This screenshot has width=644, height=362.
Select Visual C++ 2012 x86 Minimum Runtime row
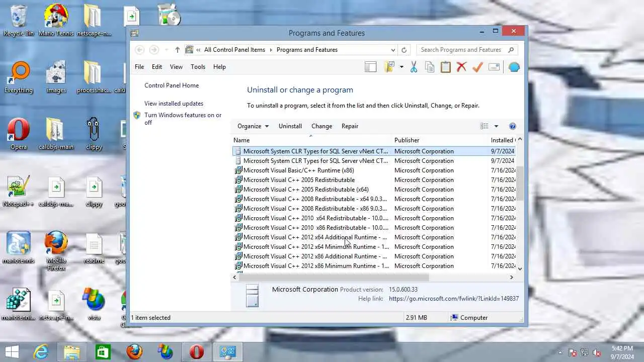tap(374, 266)
